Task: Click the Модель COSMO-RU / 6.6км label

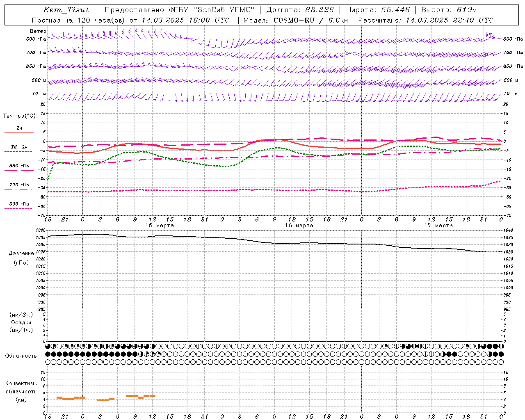Action: pyautogui.click(x=295, y=20)
